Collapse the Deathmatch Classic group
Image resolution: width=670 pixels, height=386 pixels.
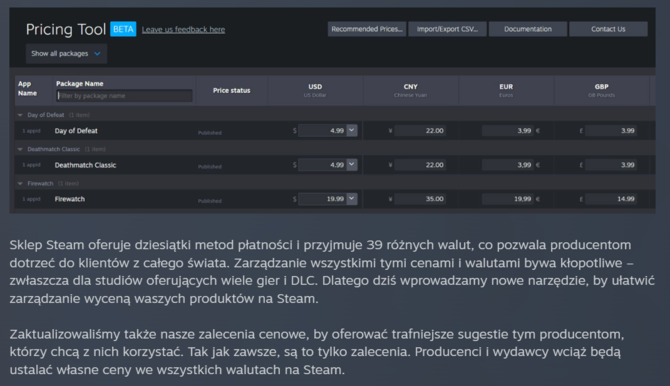point(20,149)
